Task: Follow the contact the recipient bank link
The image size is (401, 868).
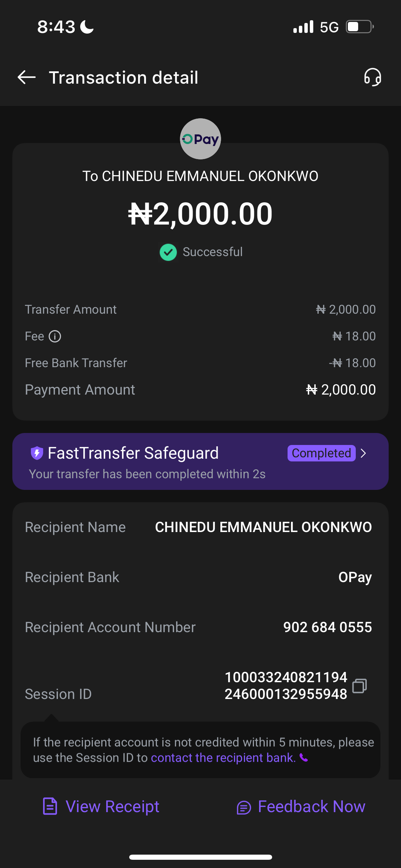Action: point(223,758)
